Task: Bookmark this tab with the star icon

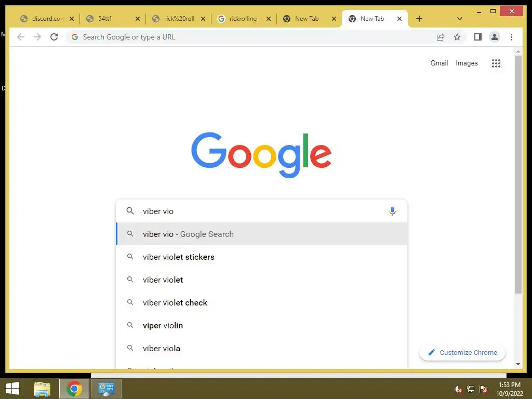Action: pos(457,37)
